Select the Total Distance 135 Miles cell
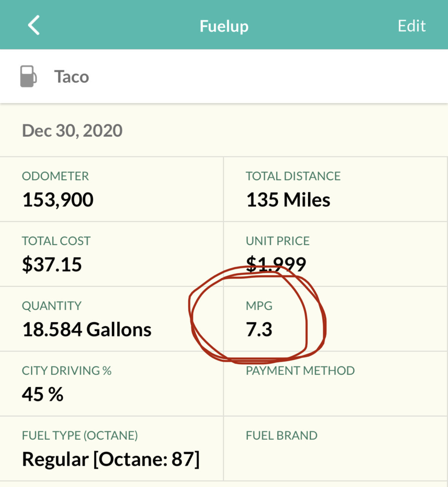The width and height of the screenshot is (448, 487). coord(335,189)
